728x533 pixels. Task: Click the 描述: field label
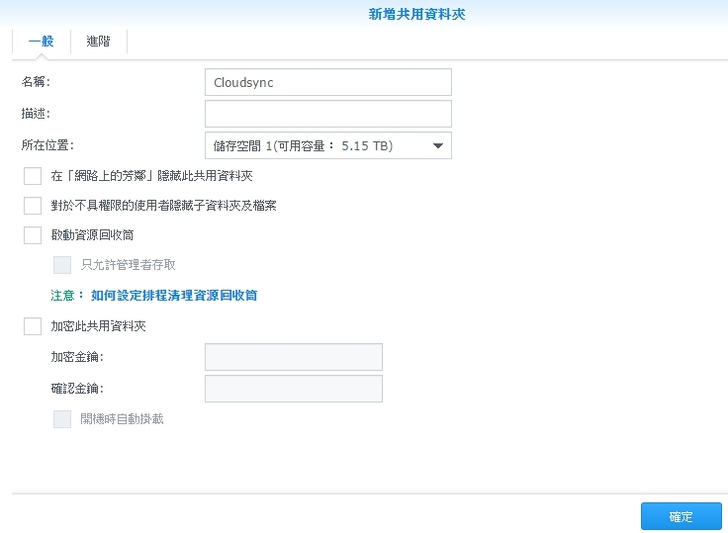click(36, 113)
